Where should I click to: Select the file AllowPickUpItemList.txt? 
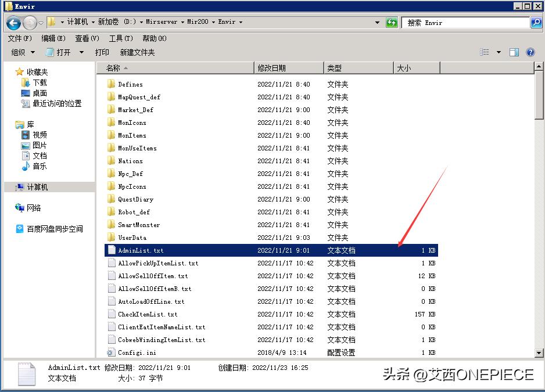pos(158,263)
